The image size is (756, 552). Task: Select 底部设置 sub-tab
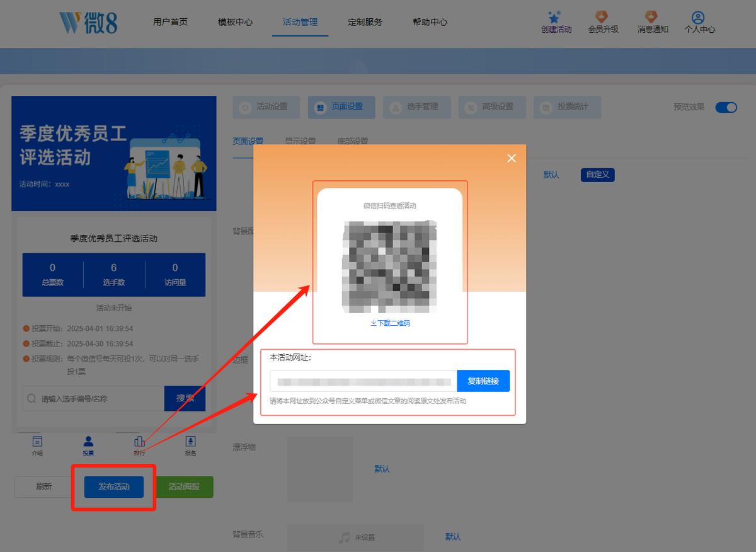(x=353, y=141)
